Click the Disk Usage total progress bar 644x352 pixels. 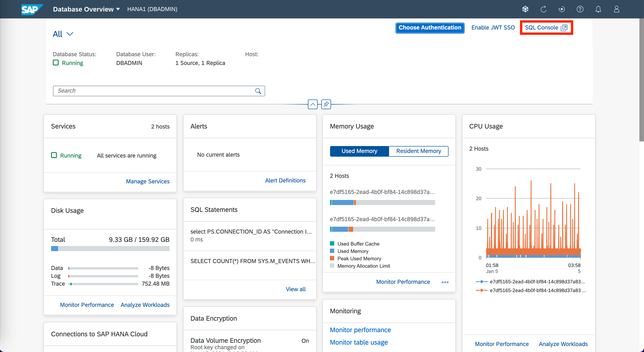(110, 249)
